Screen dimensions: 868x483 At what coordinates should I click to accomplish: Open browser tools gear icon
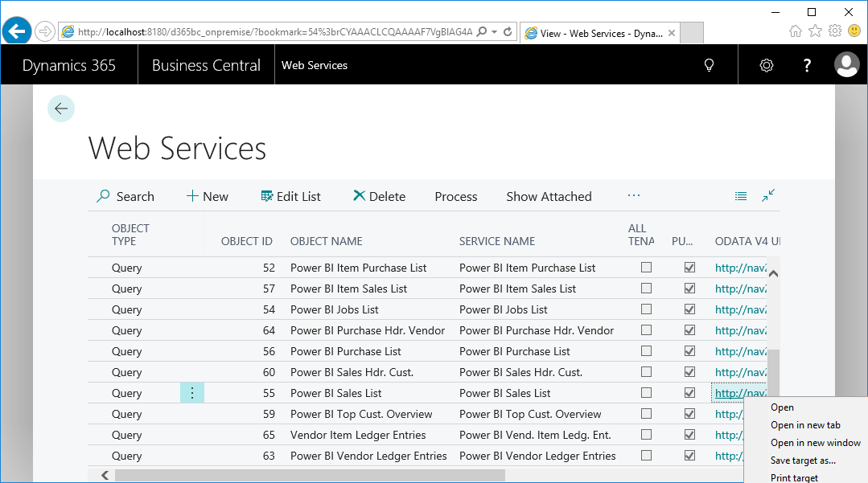[x=835, y=31]
